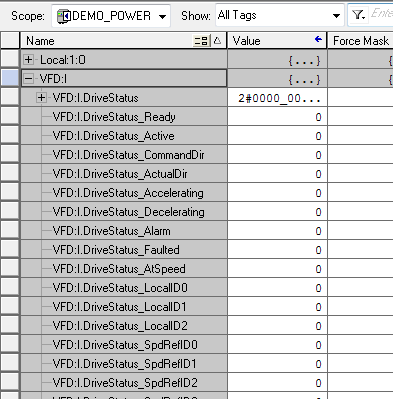Click the value cell of DriveStatus_SpdRefID1

[277, 364]
